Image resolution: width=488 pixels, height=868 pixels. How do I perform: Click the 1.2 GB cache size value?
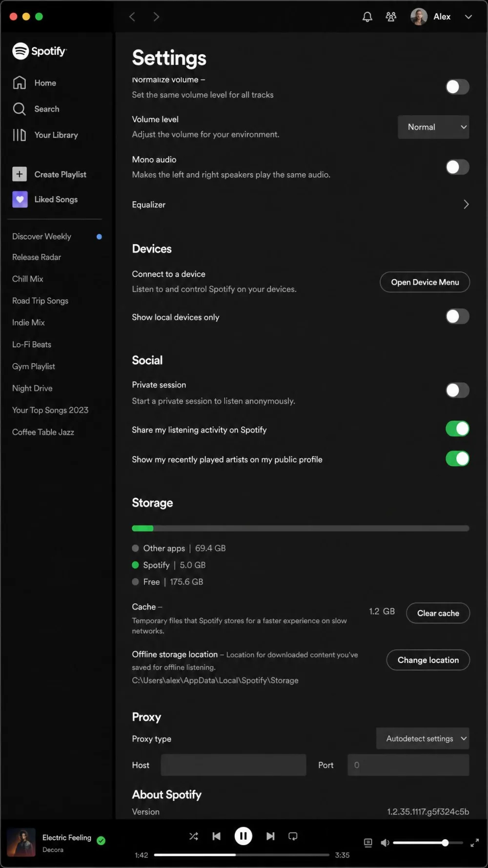point(382,611)
